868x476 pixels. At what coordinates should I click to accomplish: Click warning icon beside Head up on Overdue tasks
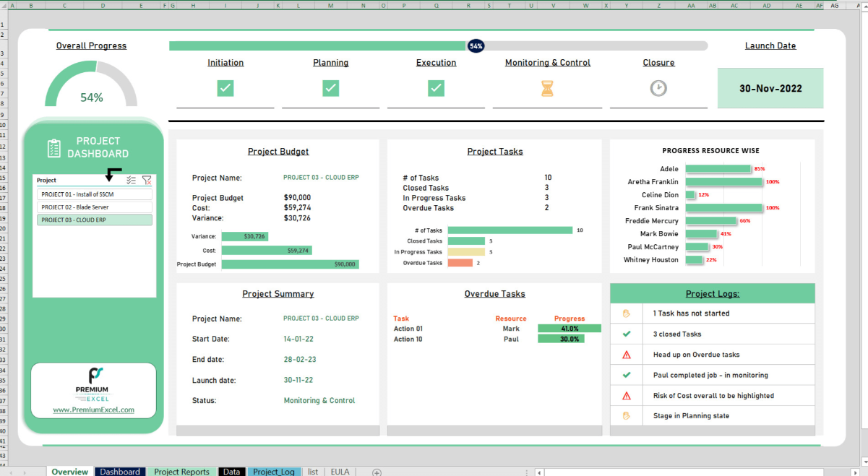click(x=627, y=355)
